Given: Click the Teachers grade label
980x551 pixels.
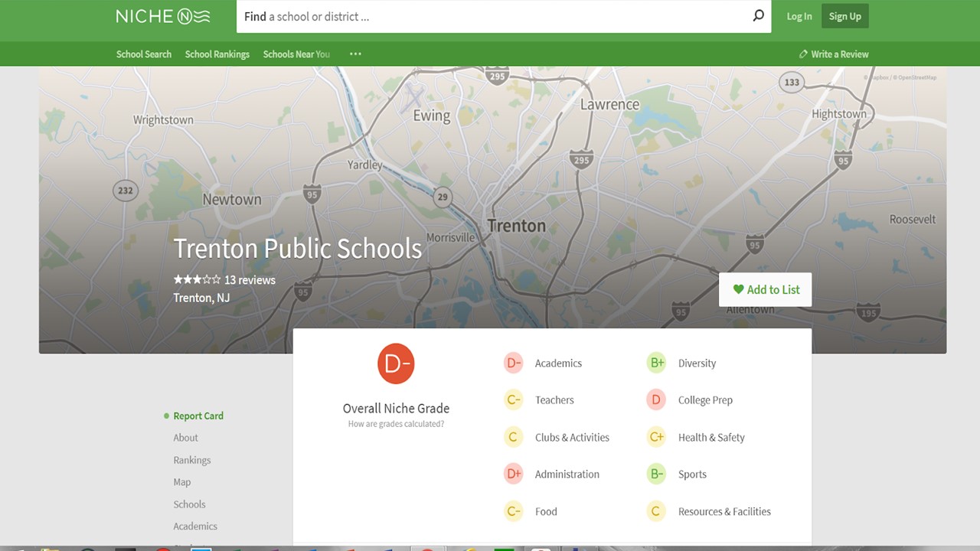Looking at the screenshot, I should [554, 400].
